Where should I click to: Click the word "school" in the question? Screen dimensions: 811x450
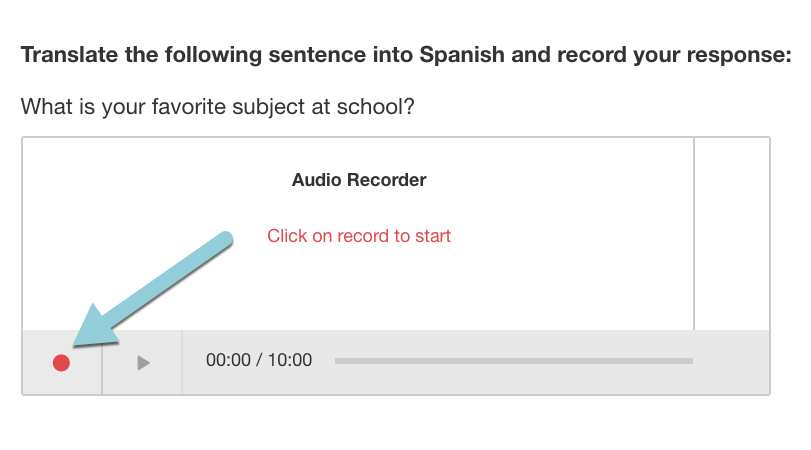[x=377, y=106]
